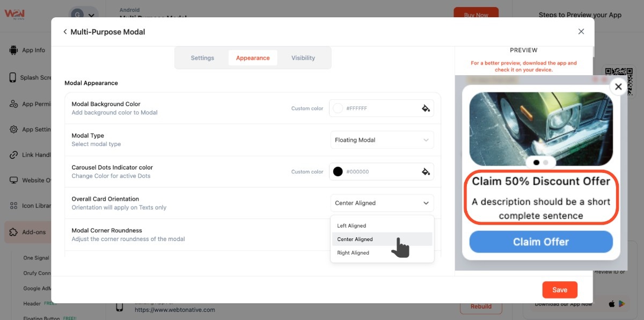Image resolution: width=644 pixels, height=320 pixels.
Task: Expand the Modal Type dropdown
Action: [x=382, y=140]
